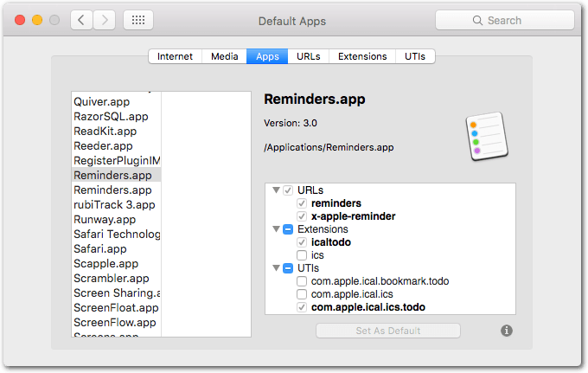The width and height of the screenshot is (588, 373).
Task: Select the Apps tab
Action: pyautogui.click(x=267, y=56)
